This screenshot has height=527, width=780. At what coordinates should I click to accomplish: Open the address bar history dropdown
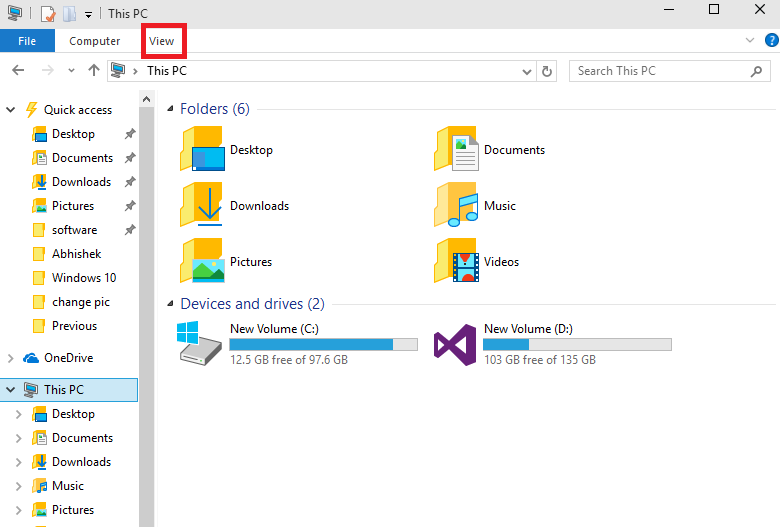pos(528,71)
